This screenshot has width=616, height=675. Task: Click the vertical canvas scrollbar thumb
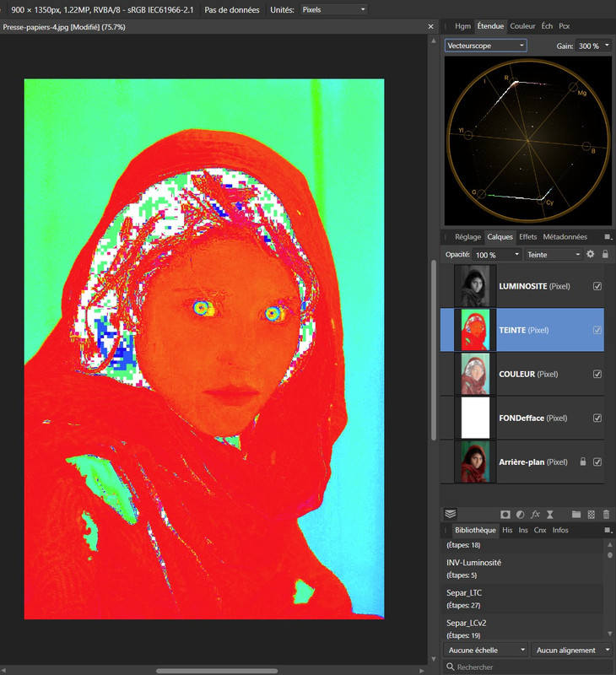pos(434,349)
